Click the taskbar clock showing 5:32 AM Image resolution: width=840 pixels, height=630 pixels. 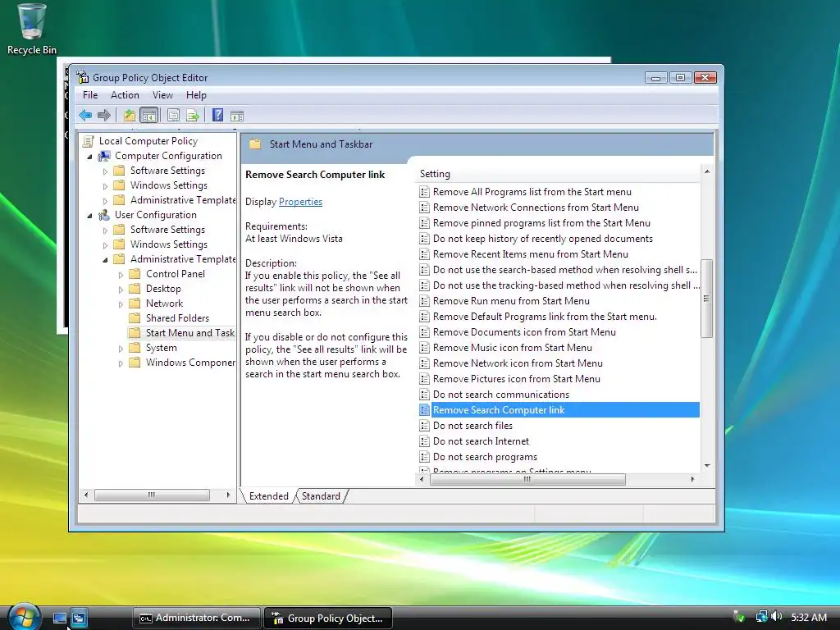click(x=808, y=617)
